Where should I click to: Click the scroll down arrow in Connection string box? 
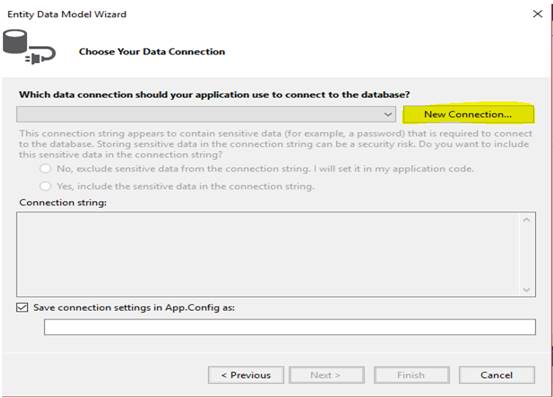[526, 289]
